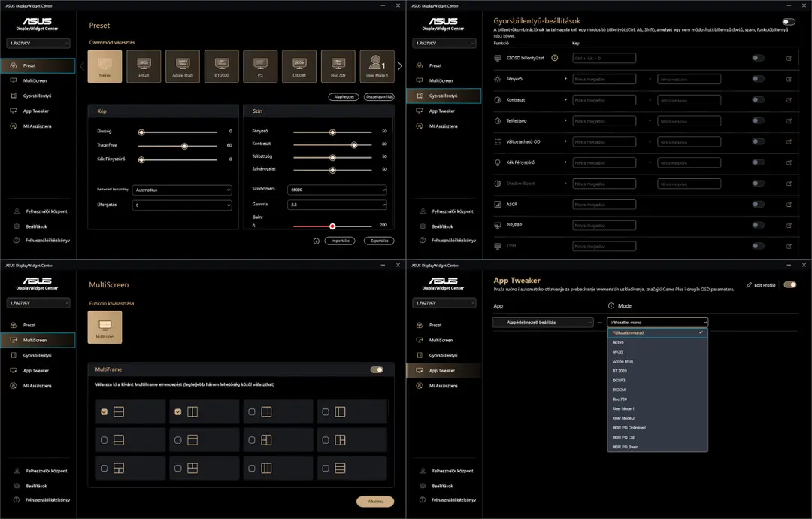Viewport: 812px width, 519px height.
Task: Click the ASCR hotkey input field
Action: click(x=604, y=205)
